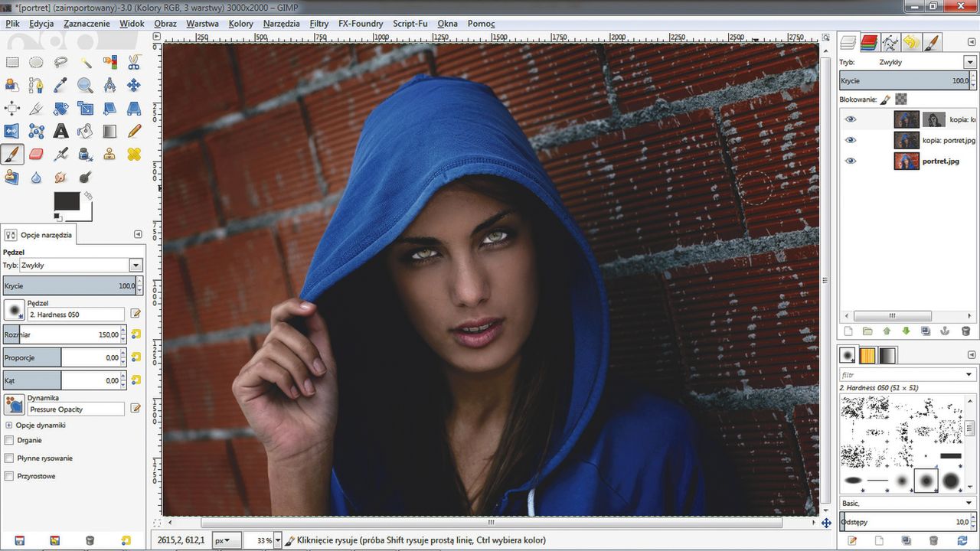Viewport: 980px width, 551px height.
Task: Select the Scale tool
Action: point(85,109)
